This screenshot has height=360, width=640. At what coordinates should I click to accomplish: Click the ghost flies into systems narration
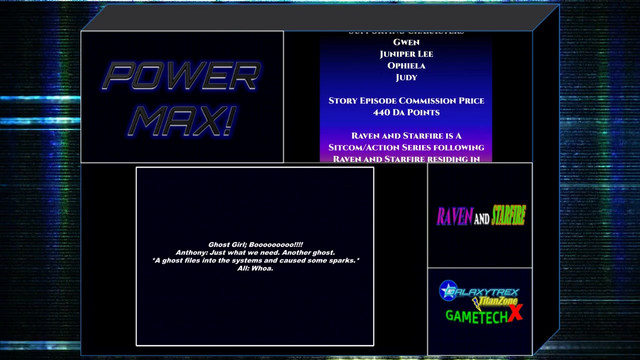[256, 260]
